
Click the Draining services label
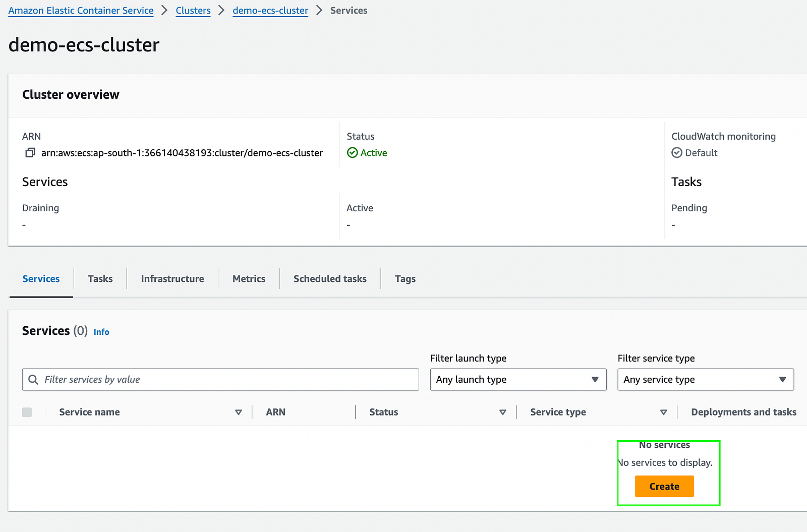[x=40, y=208]
